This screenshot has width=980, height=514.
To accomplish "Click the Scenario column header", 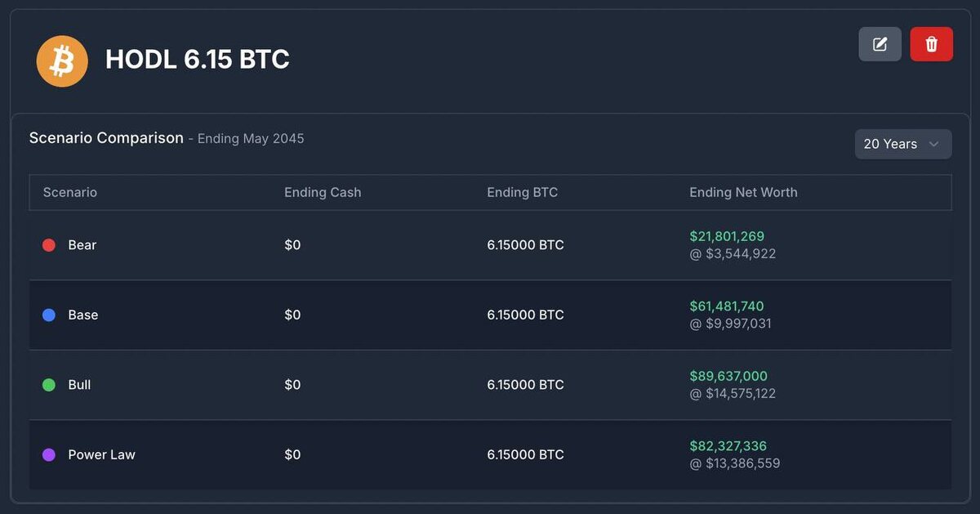I will [x=70, y=193].
